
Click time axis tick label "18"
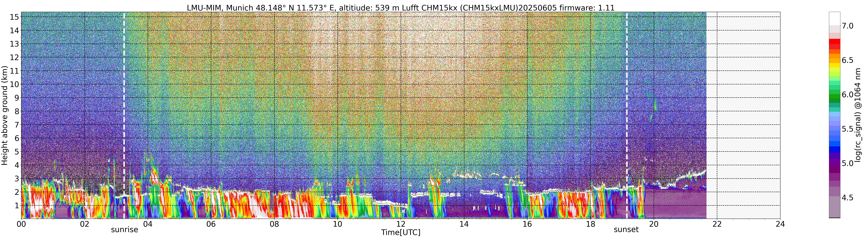590,224
